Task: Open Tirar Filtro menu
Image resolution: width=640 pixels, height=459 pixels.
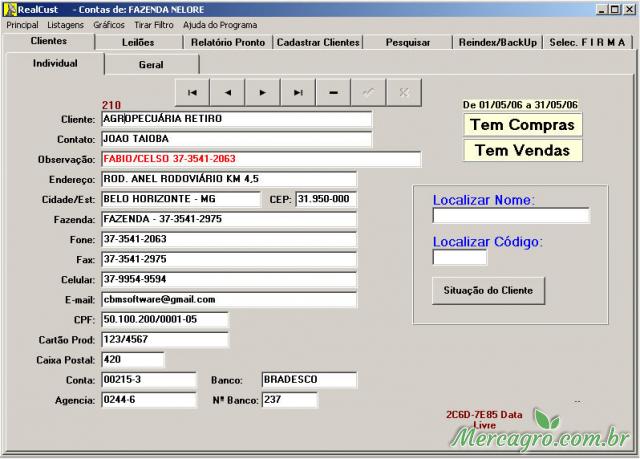Action: pyautogui.click(x=154, y=25)
